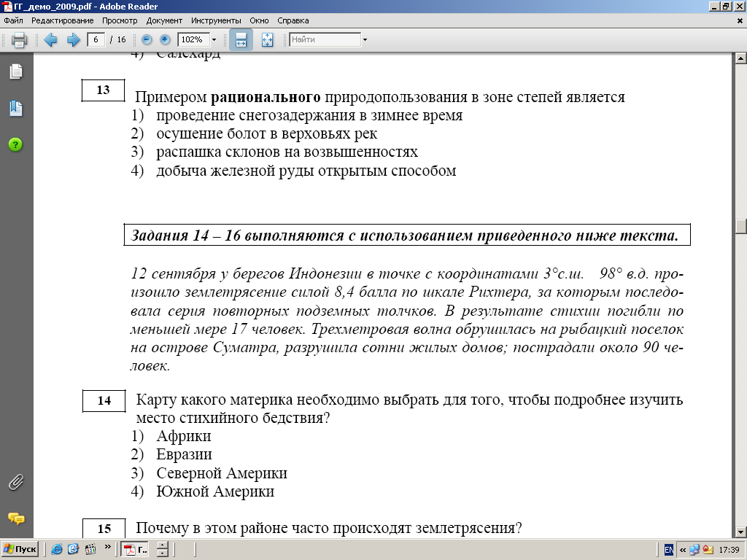
Task: Zoom out with the minus button
Action: tap(147, 39)
